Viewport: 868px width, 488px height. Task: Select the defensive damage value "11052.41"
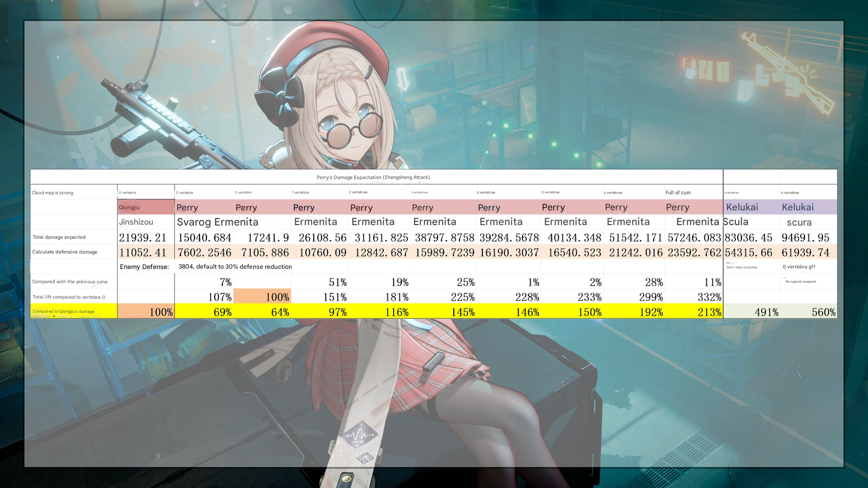pyautogui.click(x=142, y=253)
